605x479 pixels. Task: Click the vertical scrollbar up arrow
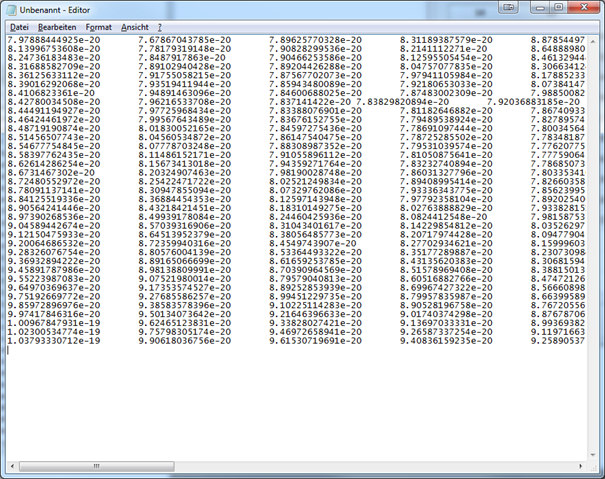tap(592, 40)
